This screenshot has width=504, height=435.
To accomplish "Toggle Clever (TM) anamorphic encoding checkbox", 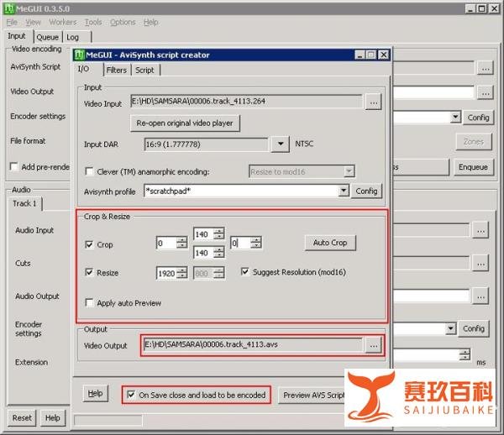I will pyautogui.click(x=89, y=171).
